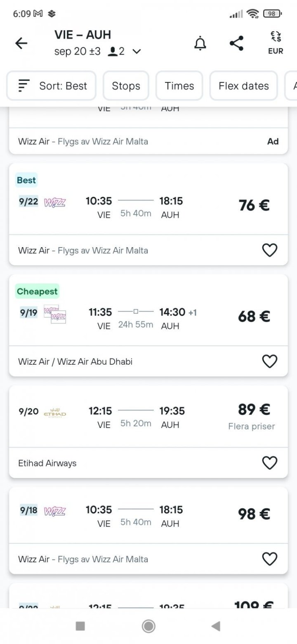This screenshot has height=644, width=297.
Task: Open the Stops filter
Action: (126, 86)
